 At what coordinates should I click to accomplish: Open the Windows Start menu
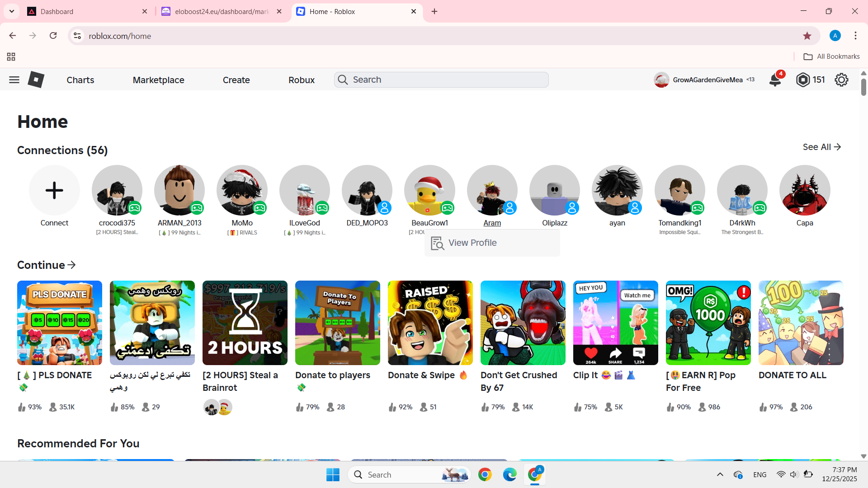click(x=333, y=475)
